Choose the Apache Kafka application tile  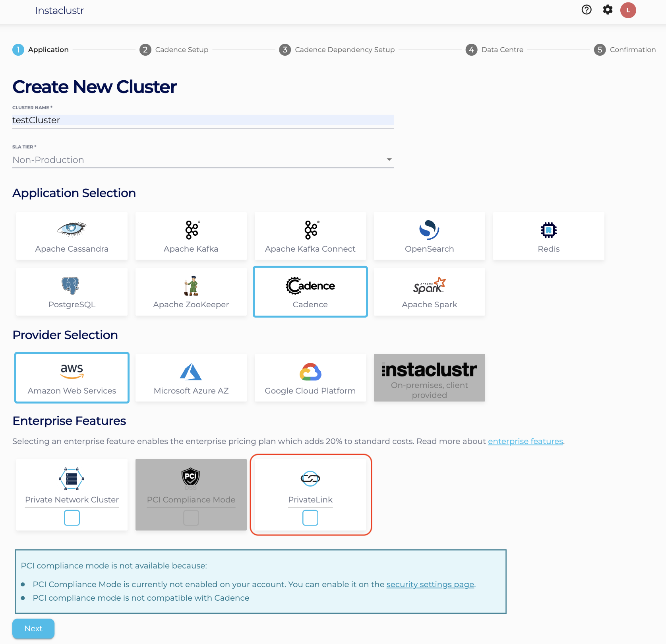point(191,236)
